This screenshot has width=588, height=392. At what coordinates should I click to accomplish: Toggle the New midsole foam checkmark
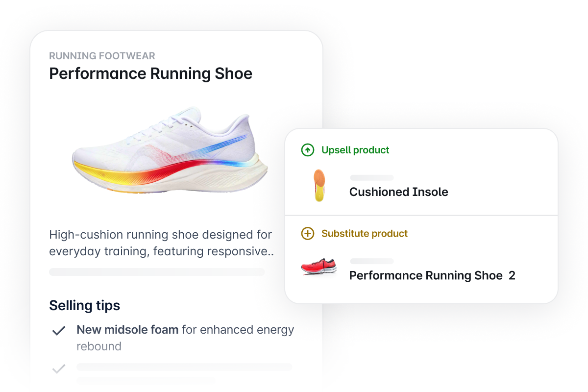(x=59, y=331)
